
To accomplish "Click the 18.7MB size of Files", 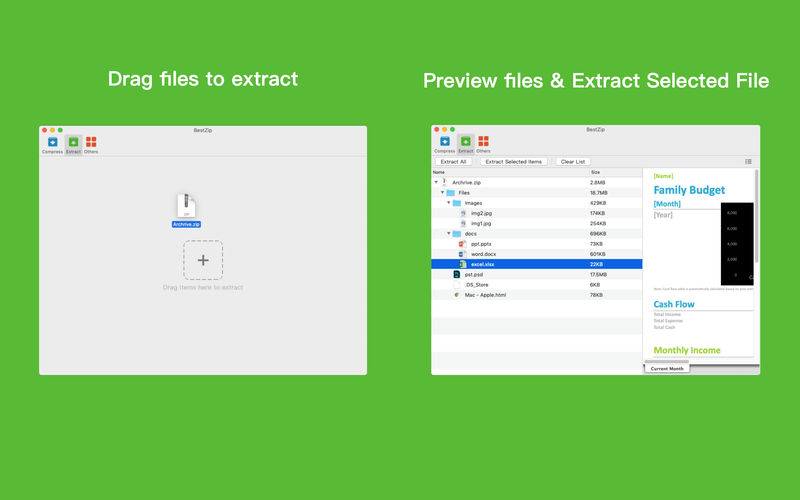I will pyautogui.click(x=598, y=193).
